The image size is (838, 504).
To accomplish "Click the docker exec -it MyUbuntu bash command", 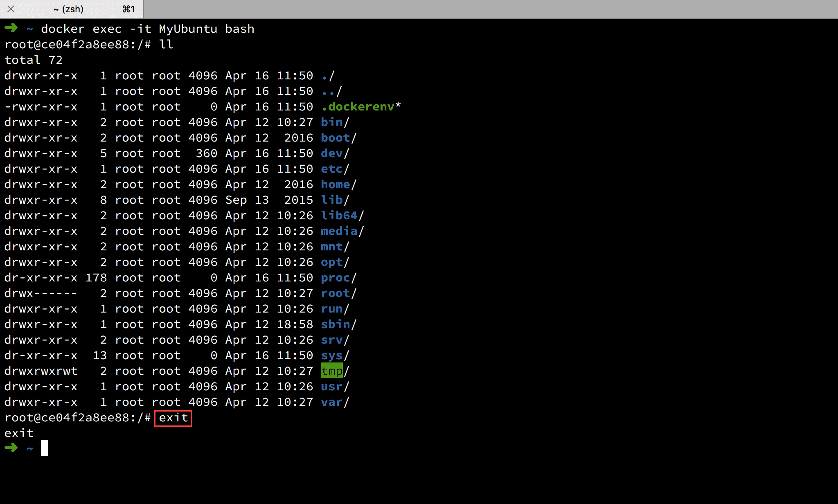I will [148, 29].
